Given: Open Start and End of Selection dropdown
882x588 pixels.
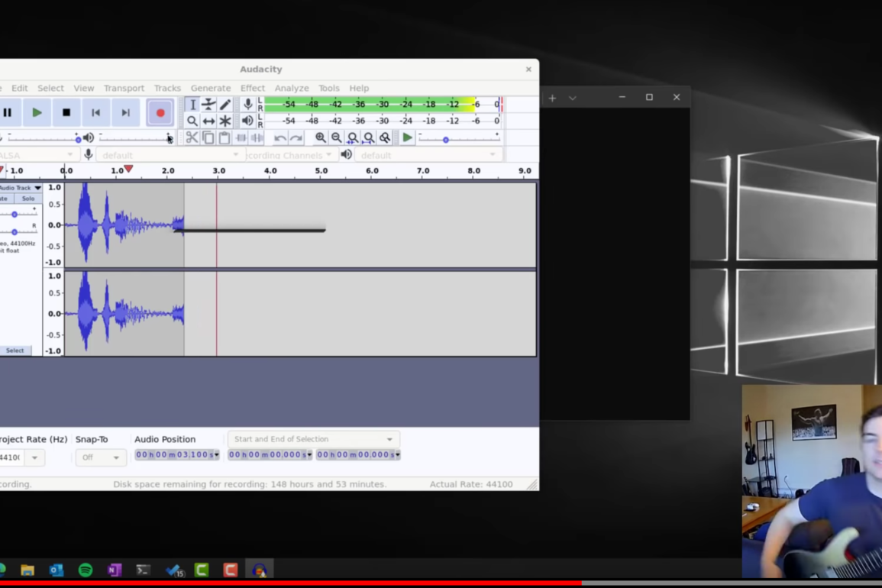Looking at the screenshot, I should click(x=313, y=439).
